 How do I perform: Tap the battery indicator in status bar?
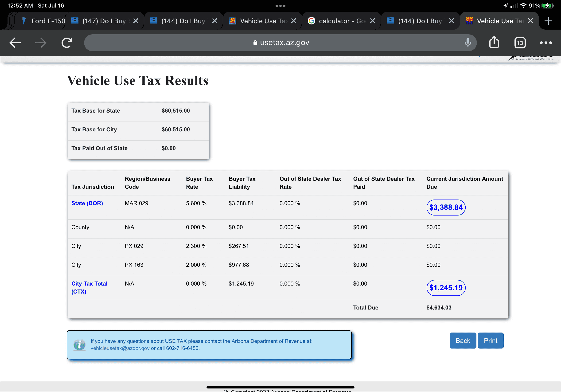(x=547, y=6)
